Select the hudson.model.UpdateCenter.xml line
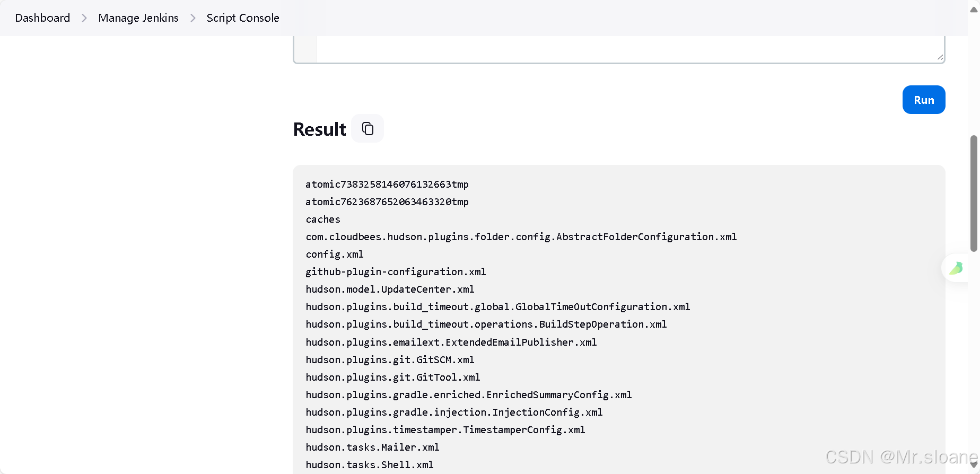The image size is (980, 474). click(390, 289)
